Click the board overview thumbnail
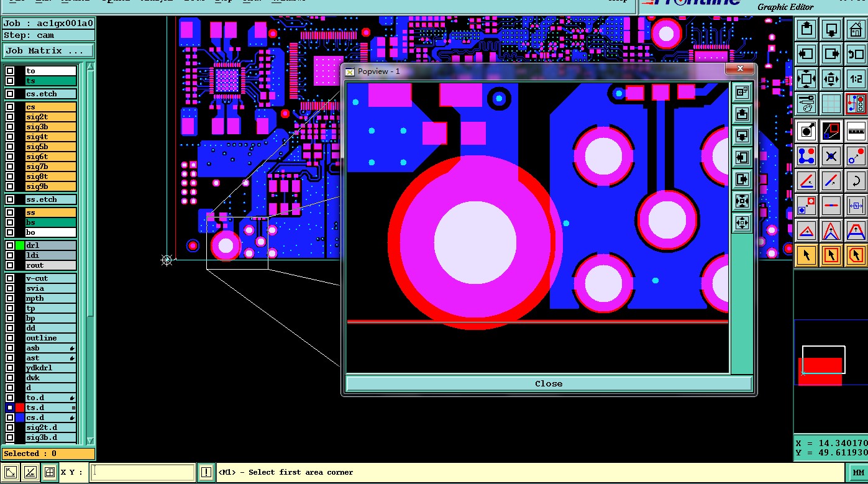Image resolution: width=868 pixels, height=484 pixels. [831, 354]
